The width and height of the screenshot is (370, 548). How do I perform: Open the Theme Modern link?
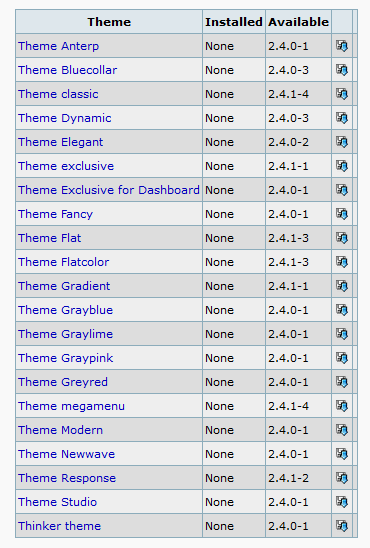tap(60, 430)
